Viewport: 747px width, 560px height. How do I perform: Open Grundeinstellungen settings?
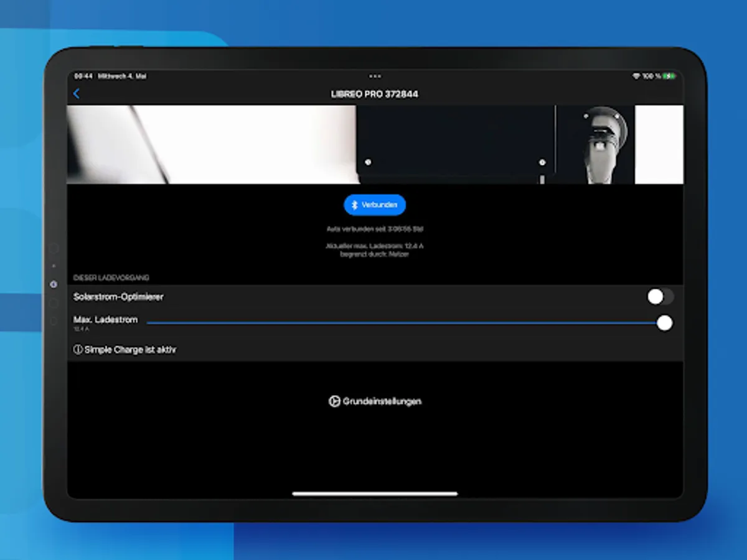click(375, 401)
